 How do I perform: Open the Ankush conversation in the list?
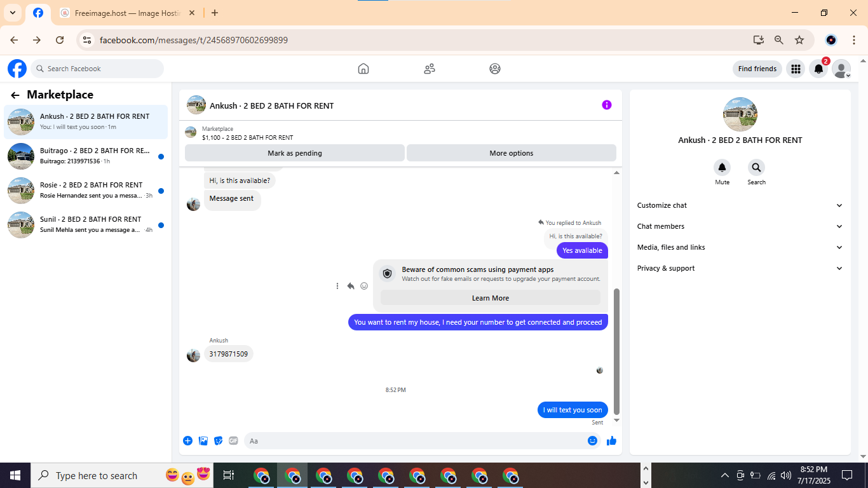coord(86,121)
